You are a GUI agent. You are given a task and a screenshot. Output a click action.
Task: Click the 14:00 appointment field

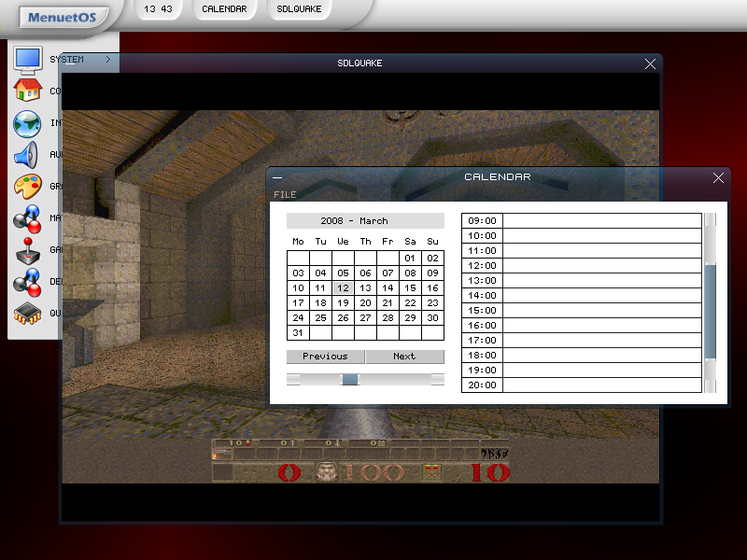coord(602,295)
